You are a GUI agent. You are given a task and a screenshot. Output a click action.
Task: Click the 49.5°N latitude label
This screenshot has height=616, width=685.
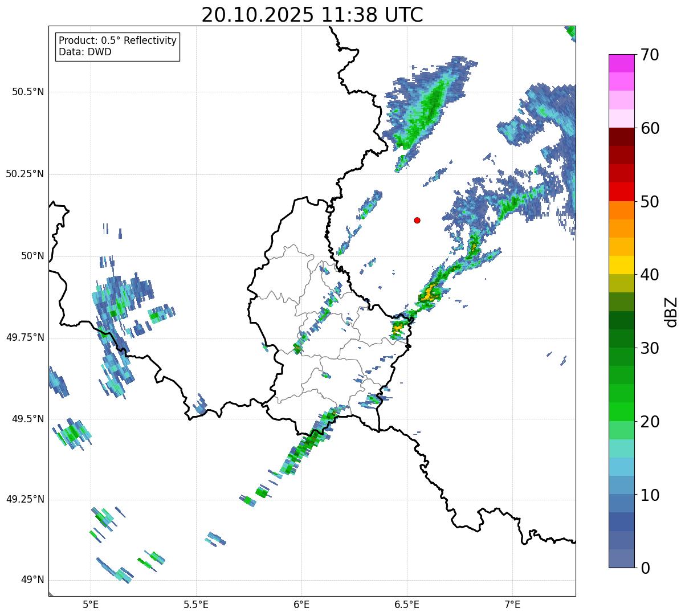point(28,419)
